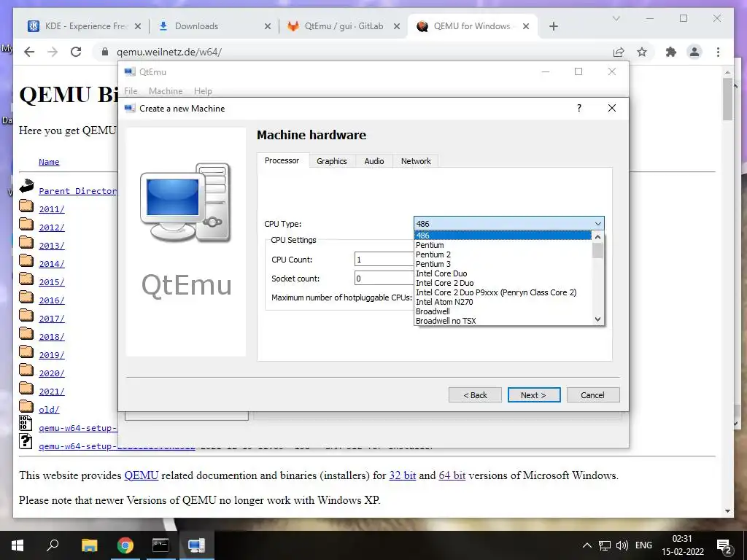Screen dimensions: 747x560
Task: Click the 2019/ folder icon
Action: [x=26, y=352]
